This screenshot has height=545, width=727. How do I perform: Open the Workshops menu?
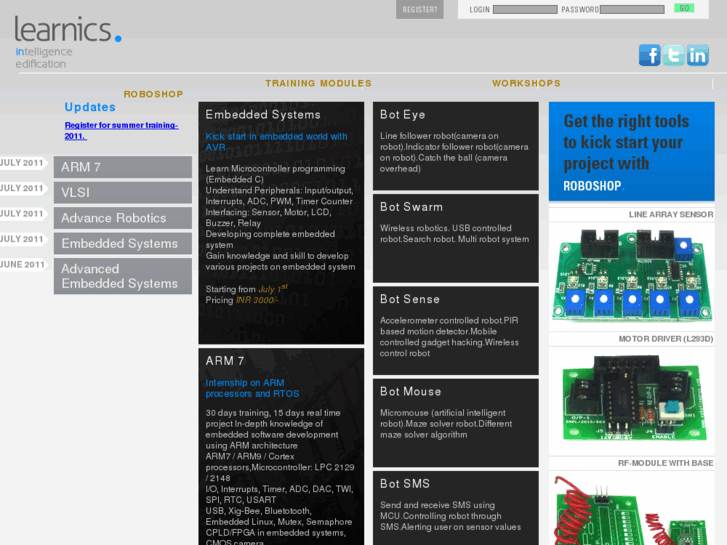click(526, 84)
